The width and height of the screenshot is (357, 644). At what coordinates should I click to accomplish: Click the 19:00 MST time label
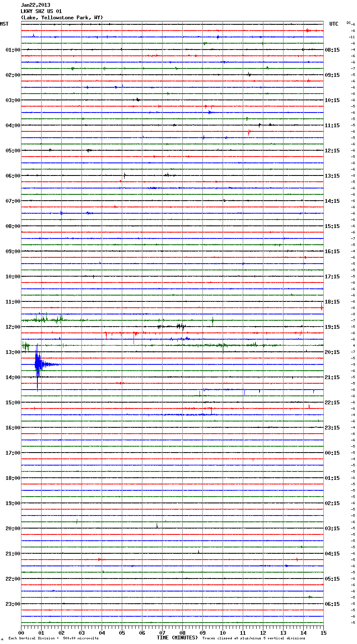[x=13, y=503]
